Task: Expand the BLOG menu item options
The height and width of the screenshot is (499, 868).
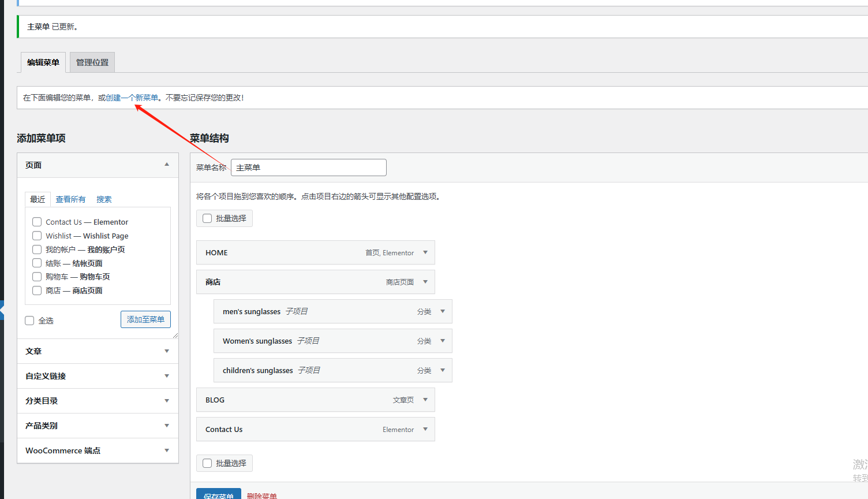Action: coord(425,400)
